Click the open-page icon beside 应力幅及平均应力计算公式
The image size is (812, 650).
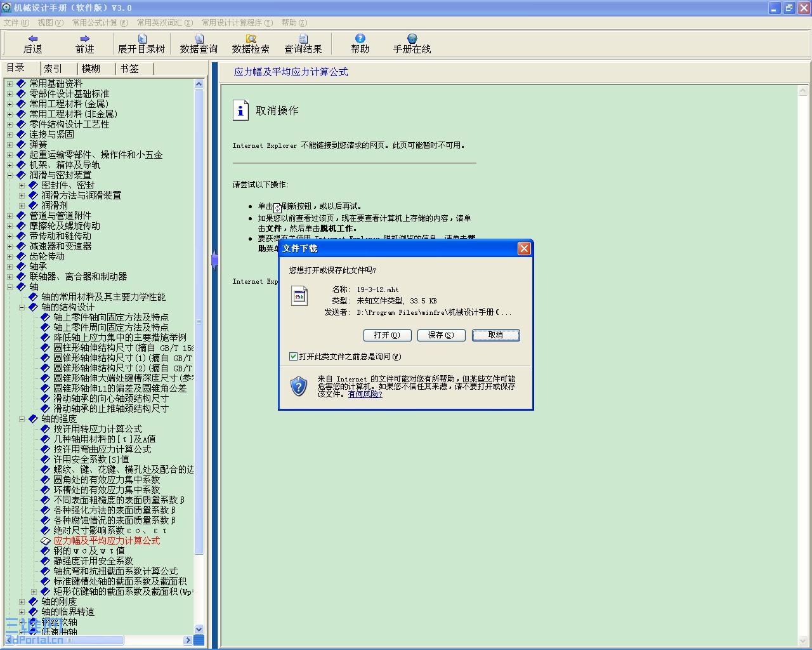click(45, 541)
